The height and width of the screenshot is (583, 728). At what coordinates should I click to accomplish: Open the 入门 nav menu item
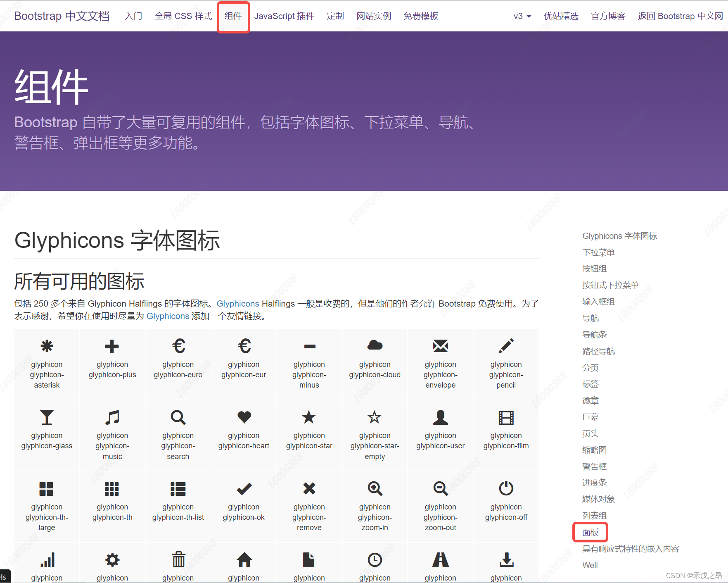pyautogui.click(x=134, y=16)
